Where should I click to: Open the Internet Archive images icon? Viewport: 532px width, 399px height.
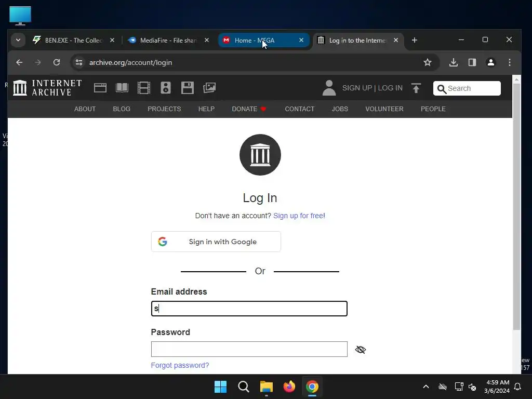pyautogui.click(x=209, y=88)
